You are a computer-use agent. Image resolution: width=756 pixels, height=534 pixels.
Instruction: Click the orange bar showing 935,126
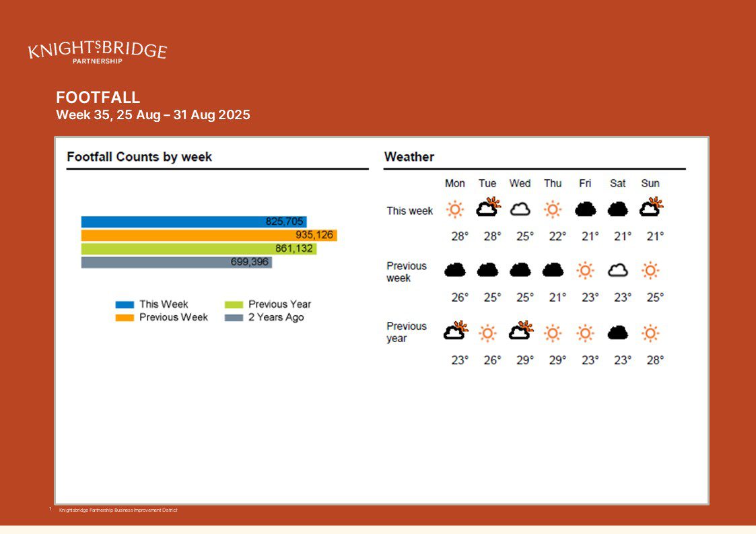209,235
